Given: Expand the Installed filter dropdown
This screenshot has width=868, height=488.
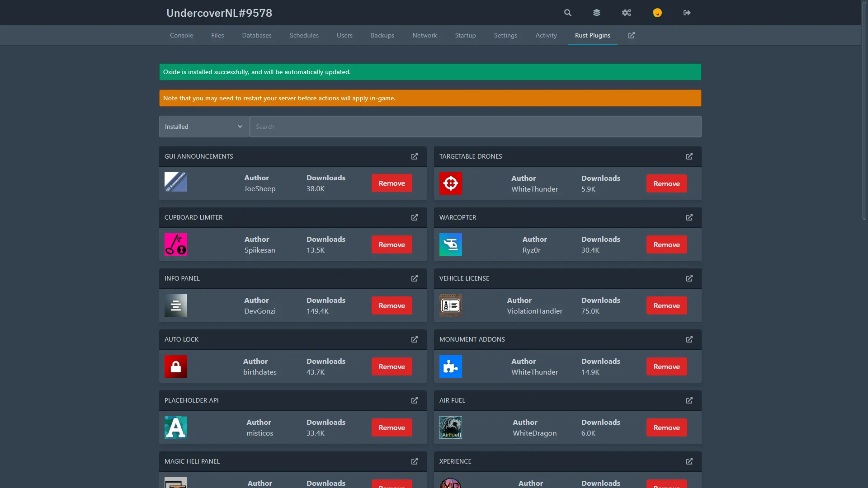Looking at the screenshot, I should (204, 127).
